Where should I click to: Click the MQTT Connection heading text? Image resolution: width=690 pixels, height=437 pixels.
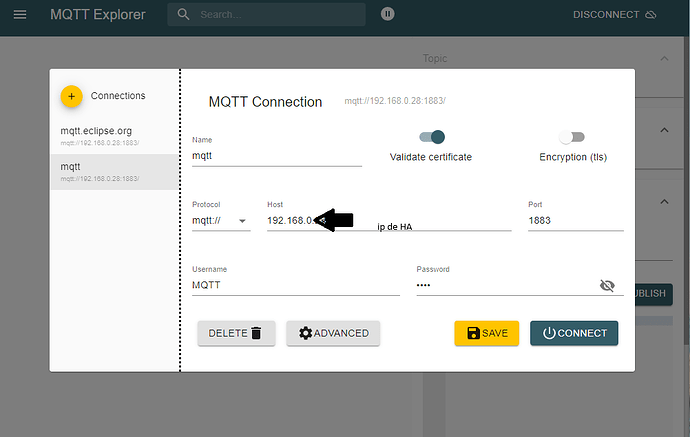tap(265, 102)
